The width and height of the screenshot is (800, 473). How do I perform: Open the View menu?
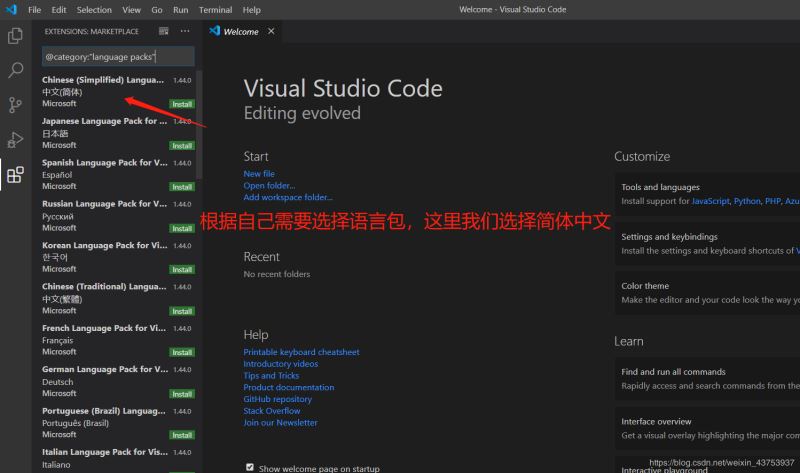pos(131,10)
